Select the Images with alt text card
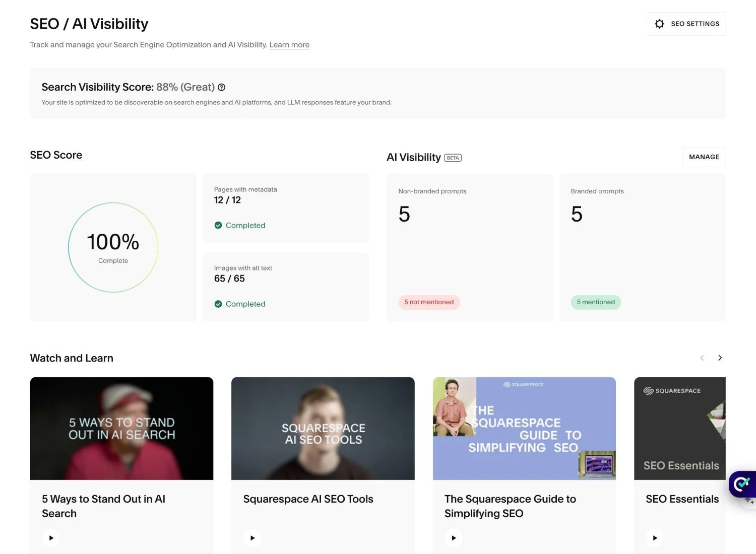 coord(286,287)
